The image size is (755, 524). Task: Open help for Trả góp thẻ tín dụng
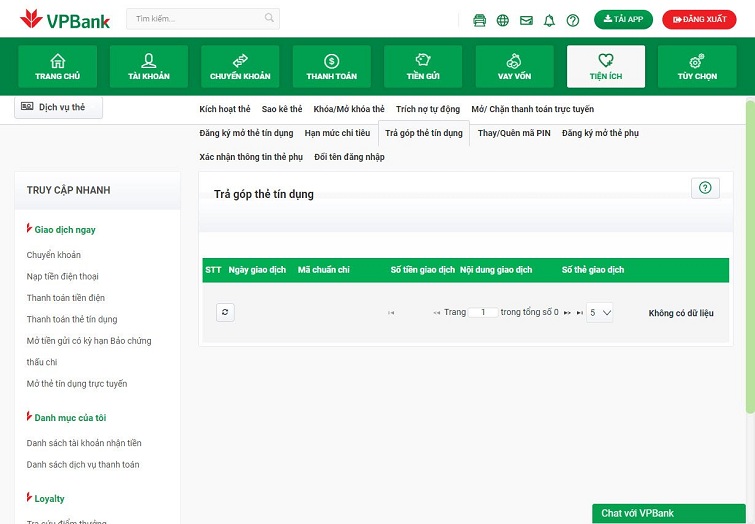[705, 188]
